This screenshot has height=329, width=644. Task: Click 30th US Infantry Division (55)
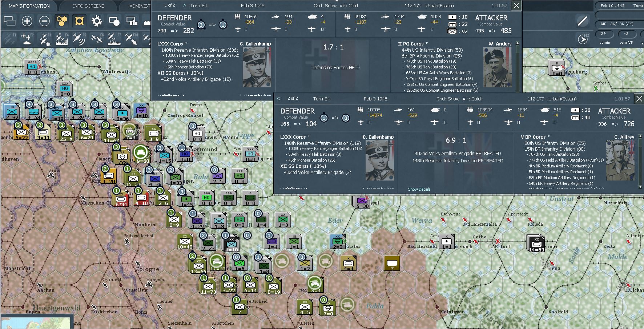point(555,143)
